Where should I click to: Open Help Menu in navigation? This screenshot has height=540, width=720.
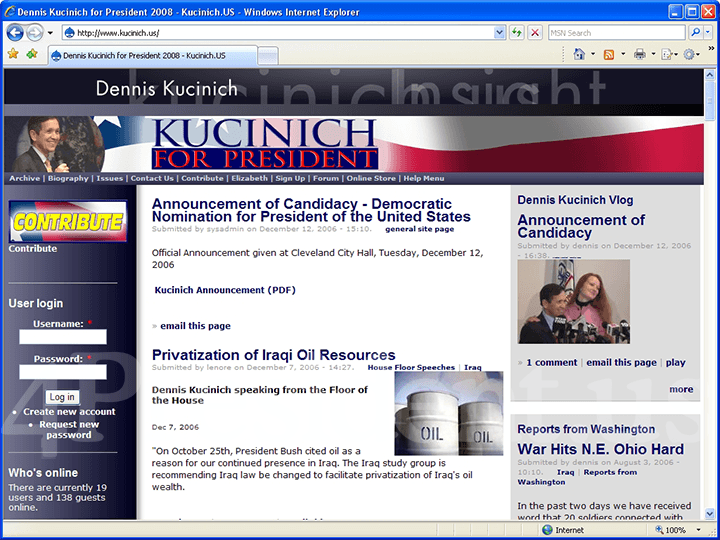424,178
